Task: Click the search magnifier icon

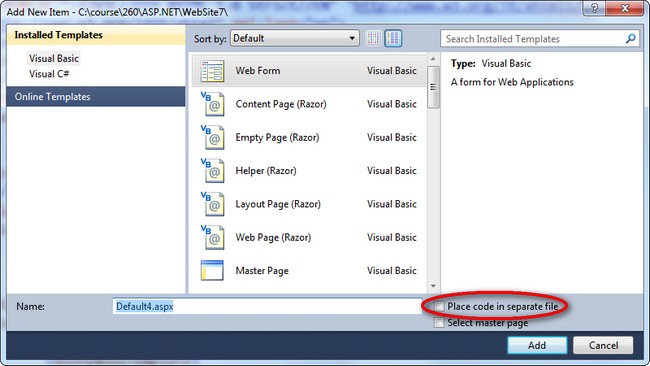Action: (x=631, y=39)
